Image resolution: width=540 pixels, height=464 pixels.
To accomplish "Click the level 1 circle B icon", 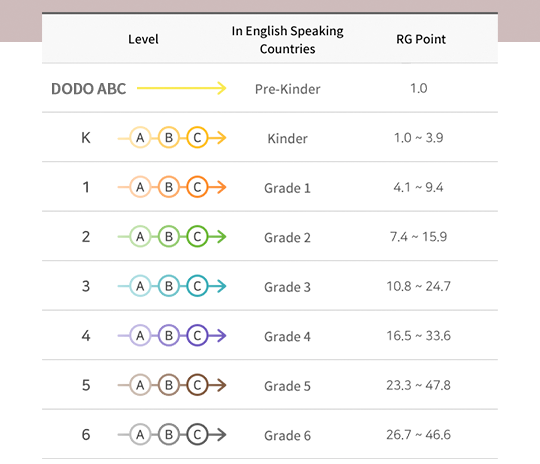I will 169,187.
